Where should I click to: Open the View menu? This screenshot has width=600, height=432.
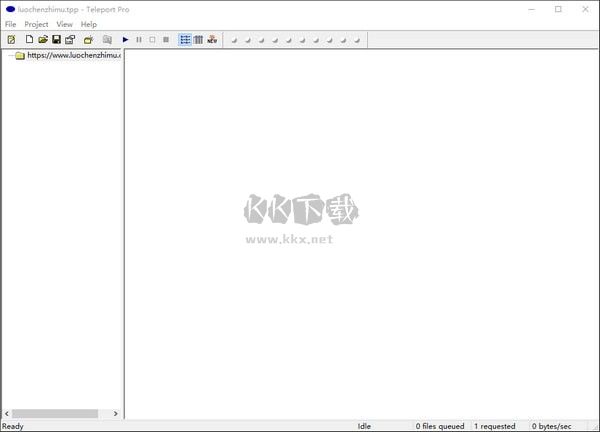[x=65, y=24]
